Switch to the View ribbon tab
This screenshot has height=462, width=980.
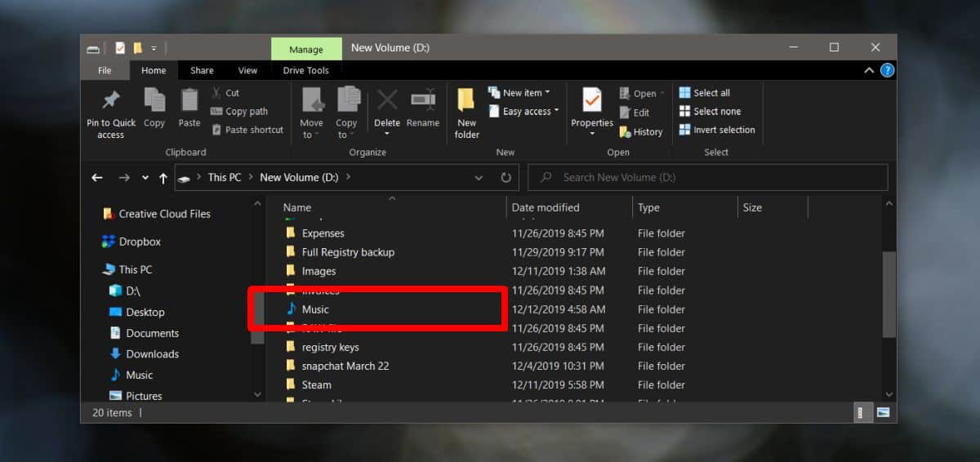tap(247, 70)
